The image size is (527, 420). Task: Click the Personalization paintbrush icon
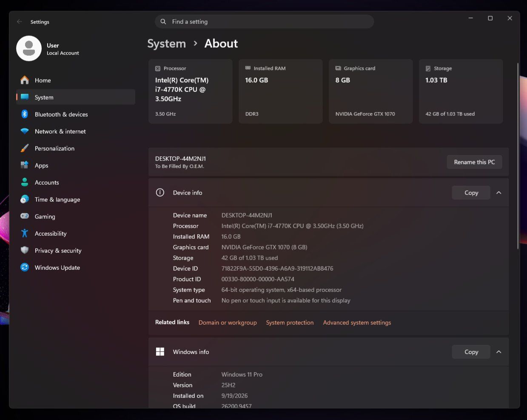click(25, 148)
